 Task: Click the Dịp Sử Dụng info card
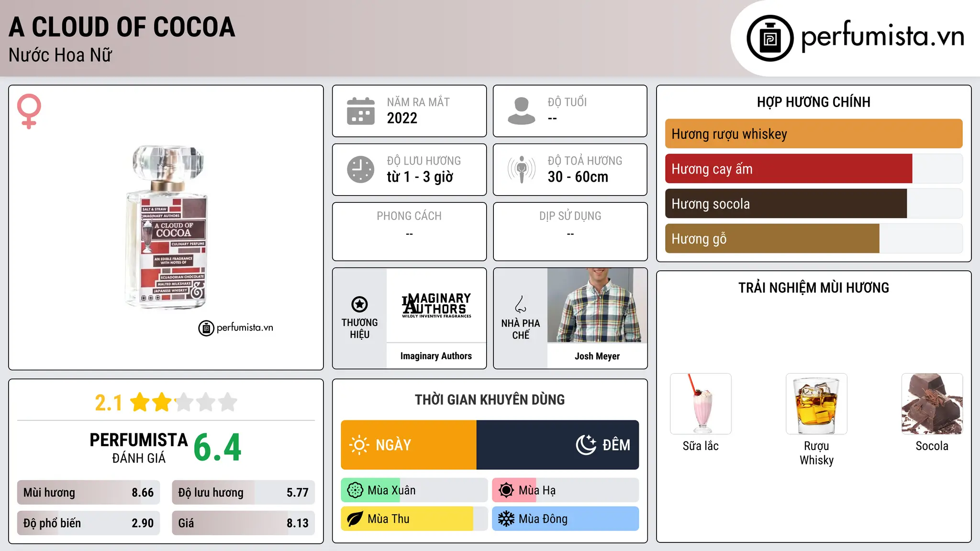click(570, 231)
